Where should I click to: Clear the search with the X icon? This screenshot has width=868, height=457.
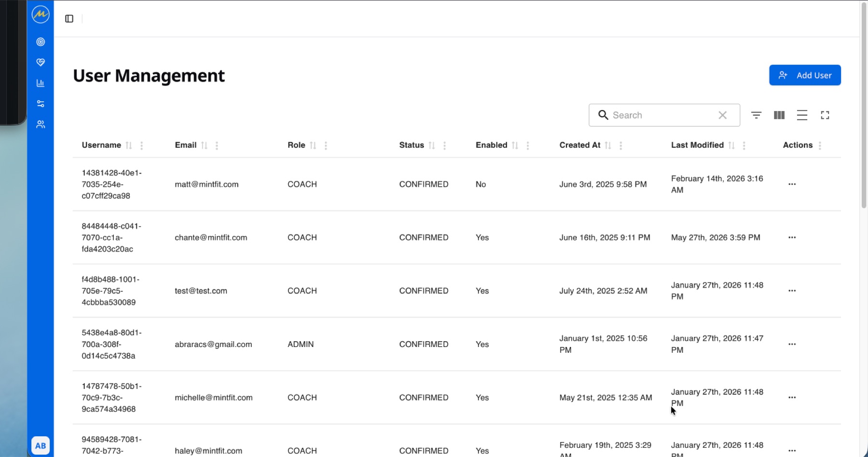[x=722, y=115]
